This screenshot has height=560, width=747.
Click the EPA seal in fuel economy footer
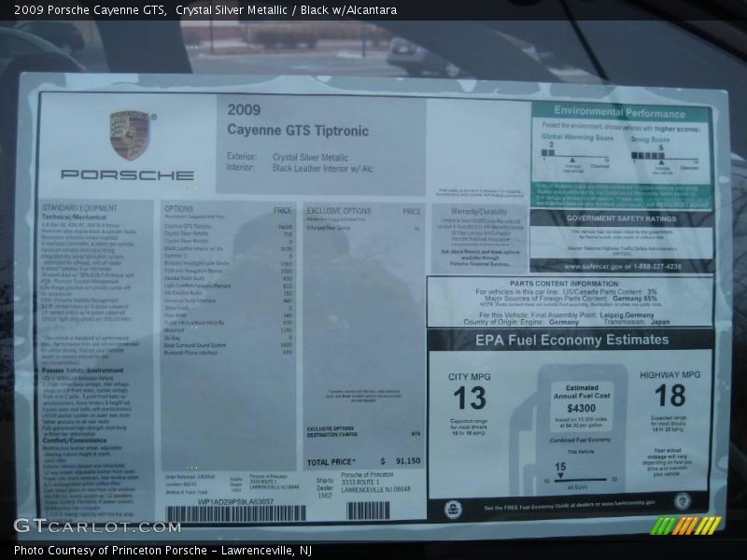tap(453, 510)
